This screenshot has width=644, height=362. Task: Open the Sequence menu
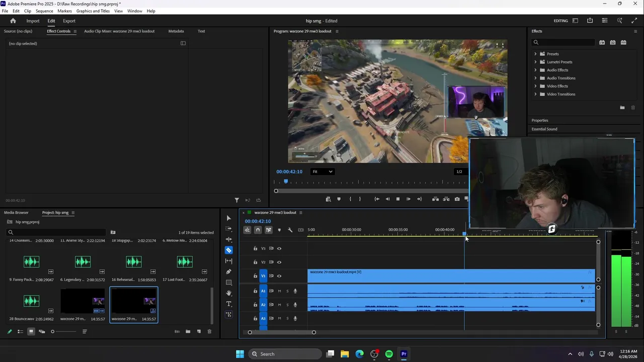click(x=44, y=11)
